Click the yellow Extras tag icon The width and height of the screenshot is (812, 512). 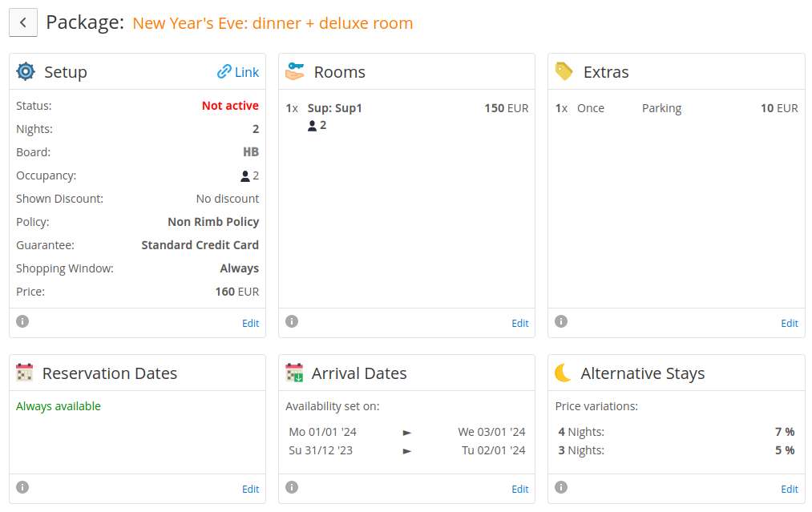pos(564,71)
